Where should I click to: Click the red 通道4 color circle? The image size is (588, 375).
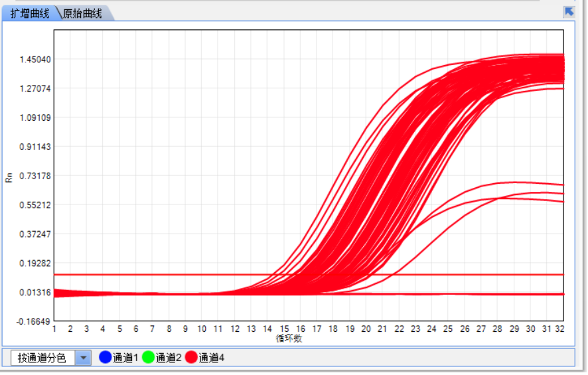(192, 358)
